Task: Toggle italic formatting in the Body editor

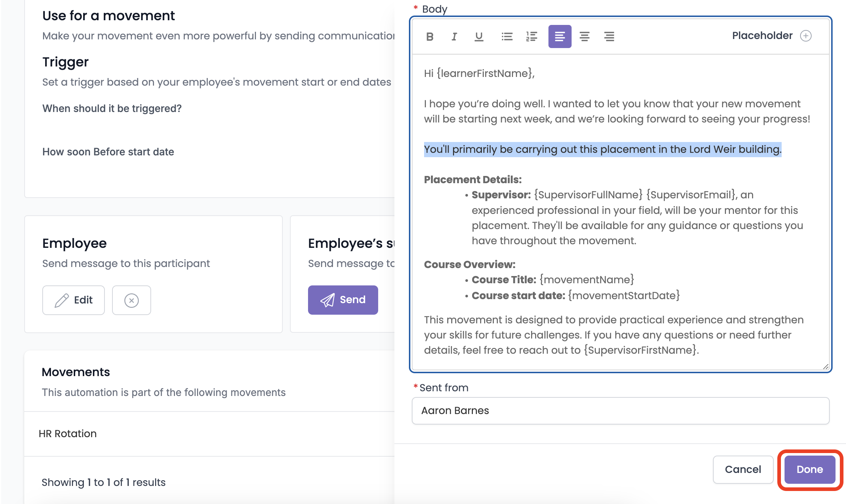Action: point(454,36)
